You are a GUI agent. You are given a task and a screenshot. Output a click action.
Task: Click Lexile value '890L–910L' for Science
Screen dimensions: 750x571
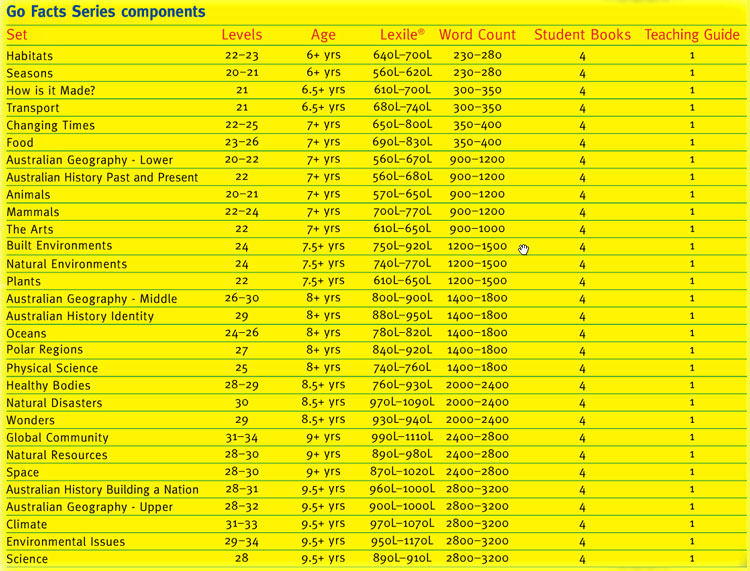(402, 558)
